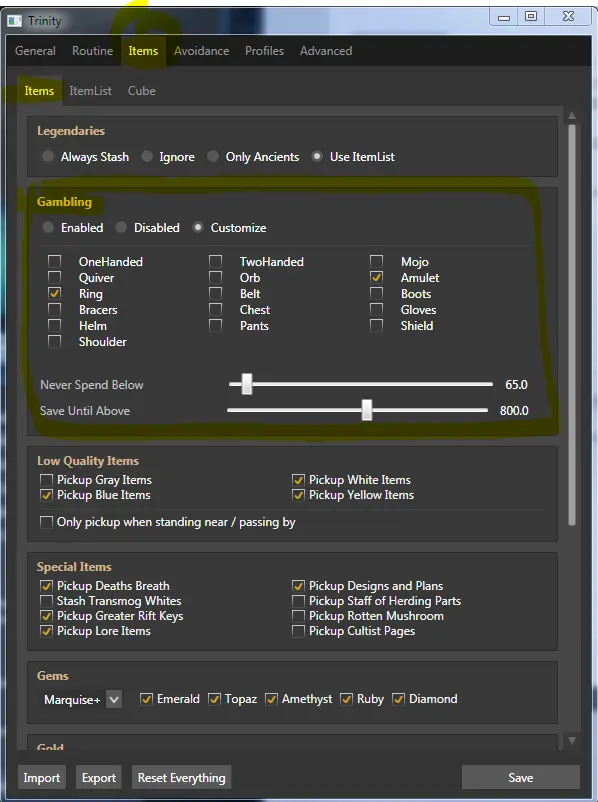Click the Save button
The height and width of the screenshot is (802, 598).
tap(520, 777)
